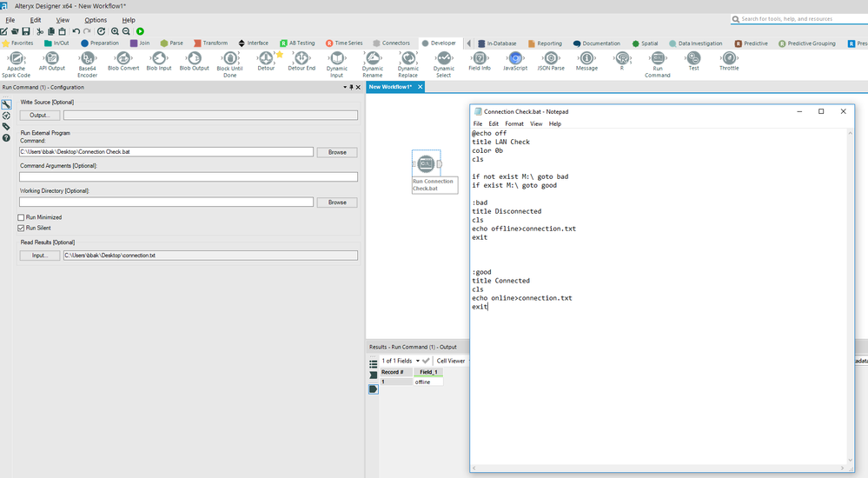Select the Field Info tool
The height and width of the screenshot is (478, 868).
[x=480, y=62]
